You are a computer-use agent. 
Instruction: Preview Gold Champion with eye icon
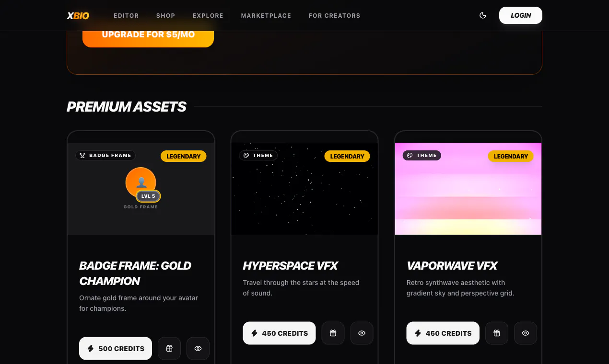pyautogui.click(x=198, y=349)
